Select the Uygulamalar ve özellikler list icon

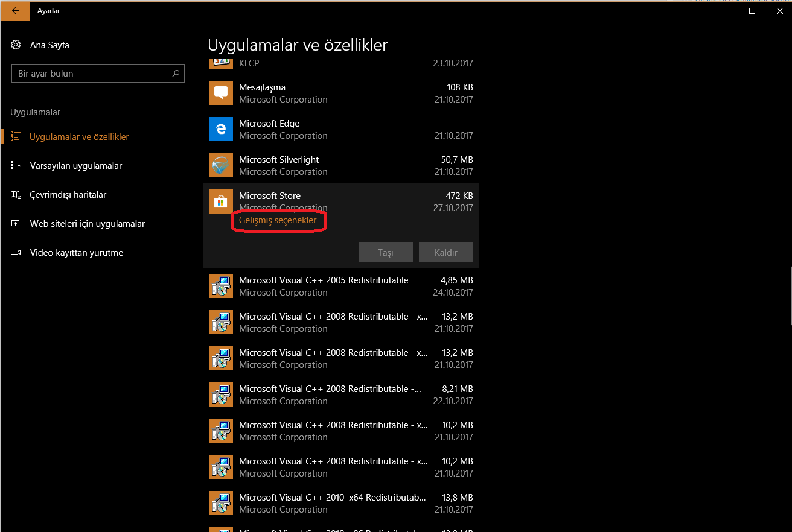click(16, 137)
